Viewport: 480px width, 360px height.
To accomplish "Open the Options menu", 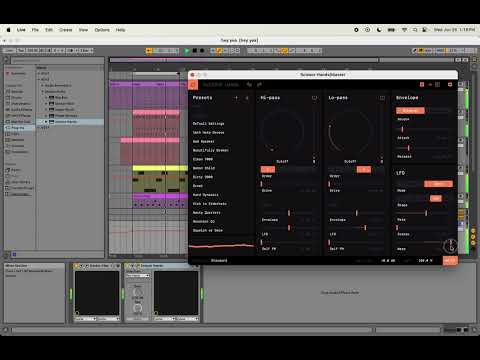I will click(102, 30).
